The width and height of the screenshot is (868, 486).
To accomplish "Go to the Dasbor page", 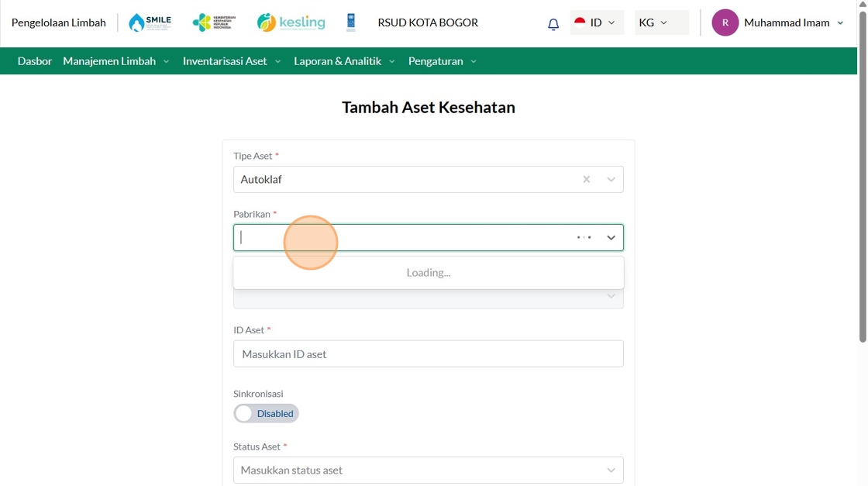I will click(35, 60).
